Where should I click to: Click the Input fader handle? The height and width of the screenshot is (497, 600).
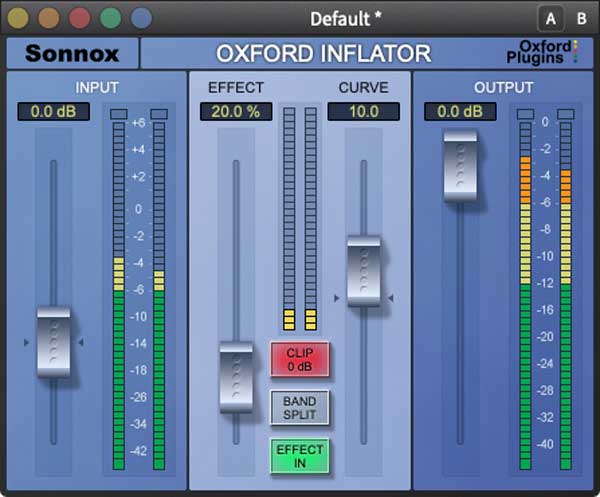point(54,342)
